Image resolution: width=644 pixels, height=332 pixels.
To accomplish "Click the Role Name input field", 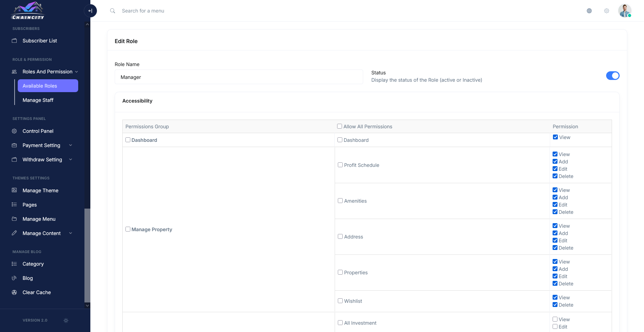I will click(239, 77).
